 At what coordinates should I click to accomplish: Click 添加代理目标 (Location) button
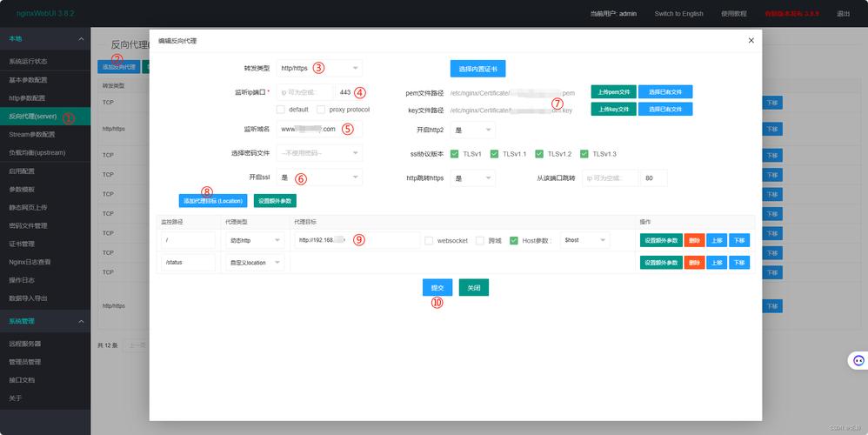tap(213, 201)
